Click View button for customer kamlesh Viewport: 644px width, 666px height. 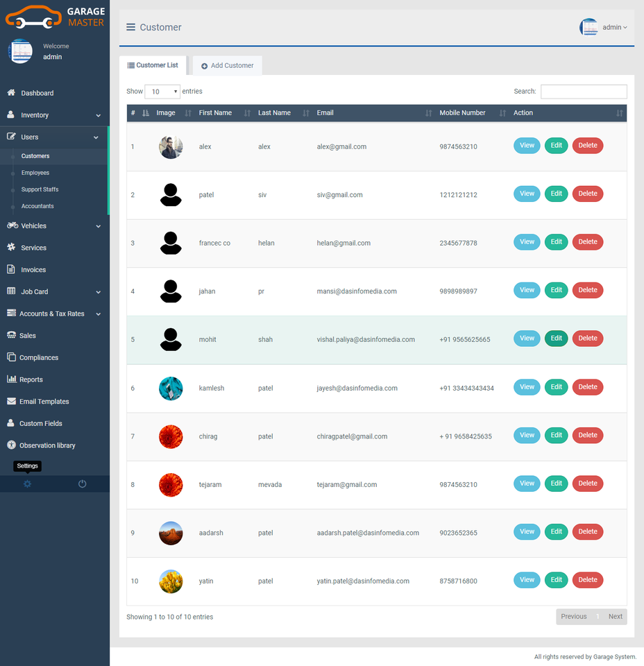click(x=527, y=387)
